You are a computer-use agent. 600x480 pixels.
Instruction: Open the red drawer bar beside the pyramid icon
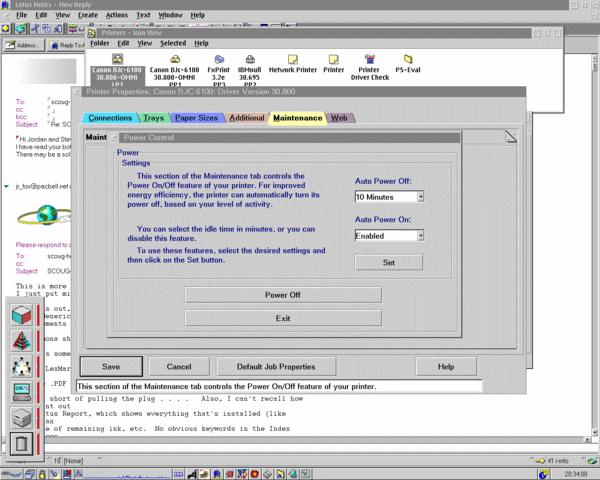coord(38,341)
